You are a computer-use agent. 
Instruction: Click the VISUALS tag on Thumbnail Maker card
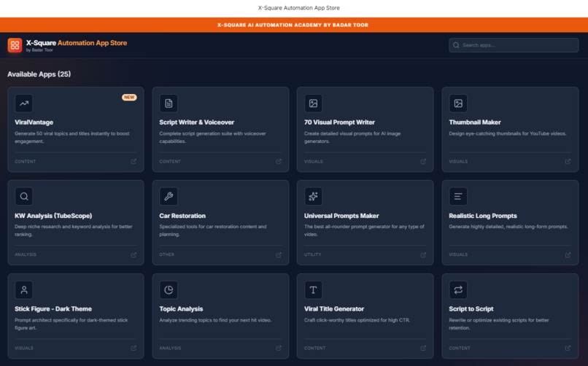tap(458, 161)
